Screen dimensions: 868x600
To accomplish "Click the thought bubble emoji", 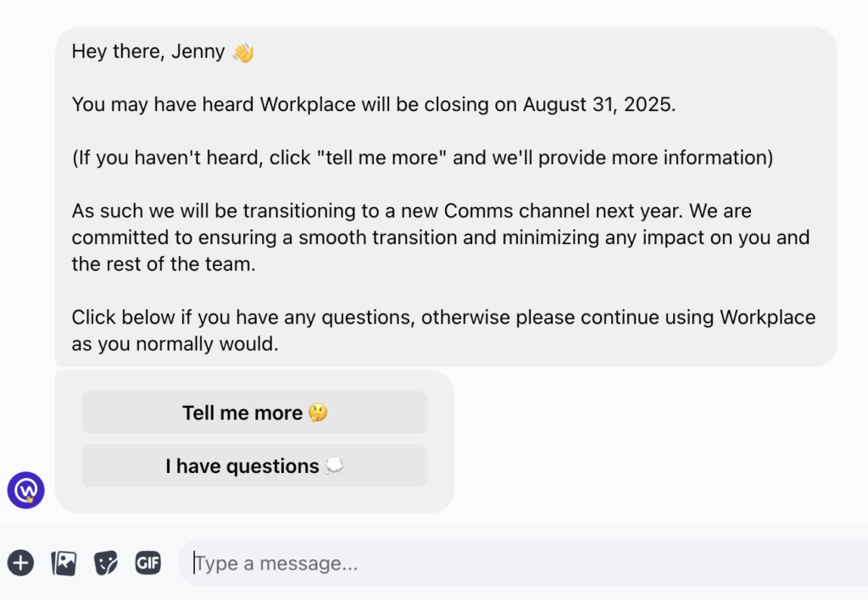I will (335, 466).
